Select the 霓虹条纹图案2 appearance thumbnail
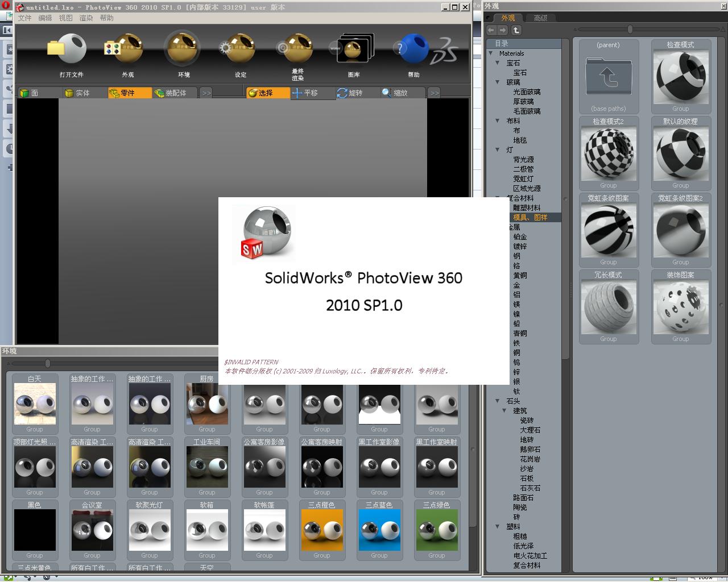This screenshot has height=582, width=728. 681,230
